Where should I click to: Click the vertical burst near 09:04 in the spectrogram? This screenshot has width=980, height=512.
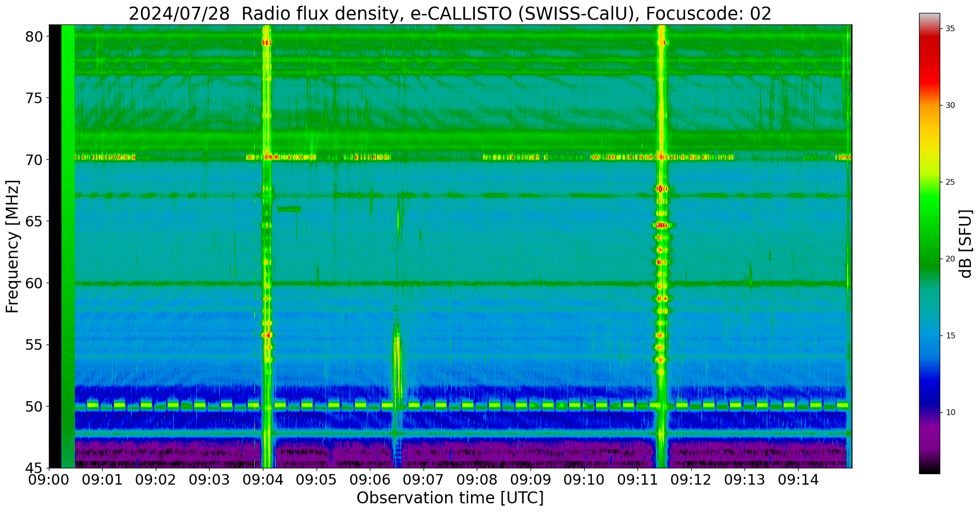pyautogui.click(x=266, y=246)
